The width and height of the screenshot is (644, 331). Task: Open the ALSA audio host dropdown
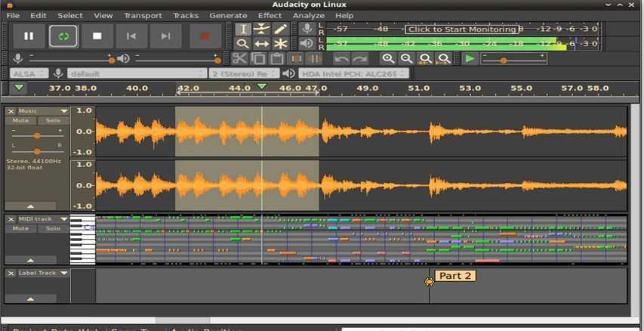coord(29,74)
